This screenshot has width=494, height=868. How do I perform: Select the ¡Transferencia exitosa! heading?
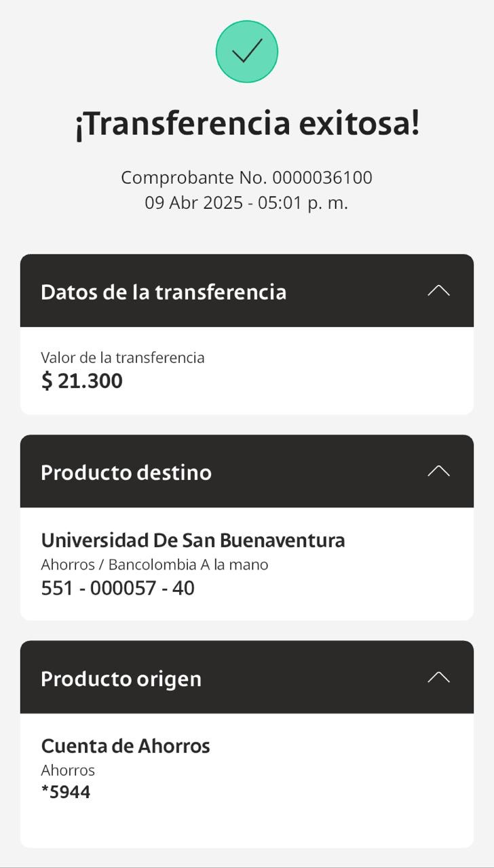tap(247, 124)
